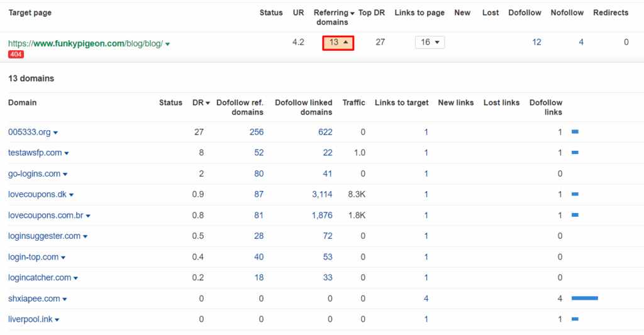Open the 16 links to page dropdown
644x335 pixels.
point(430,42)
